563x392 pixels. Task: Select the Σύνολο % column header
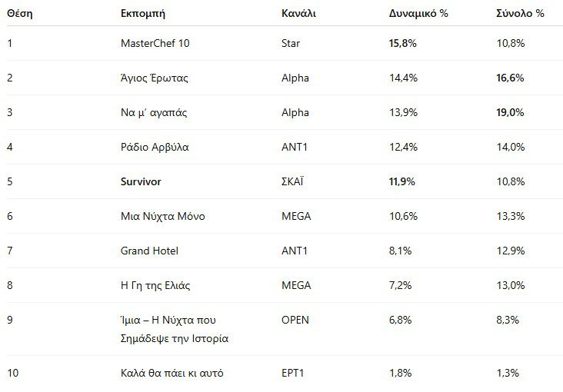pos(520,14)
